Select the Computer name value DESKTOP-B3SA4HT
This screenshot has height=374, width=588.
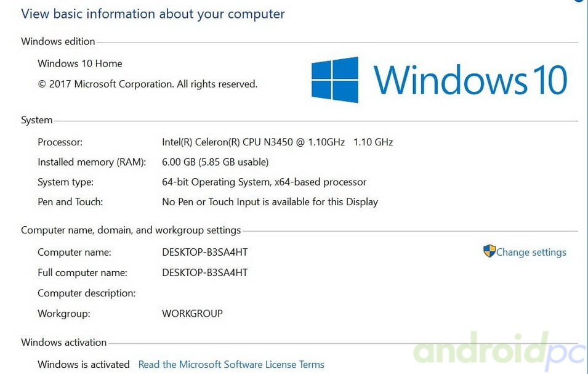click(x=205, y=252)
